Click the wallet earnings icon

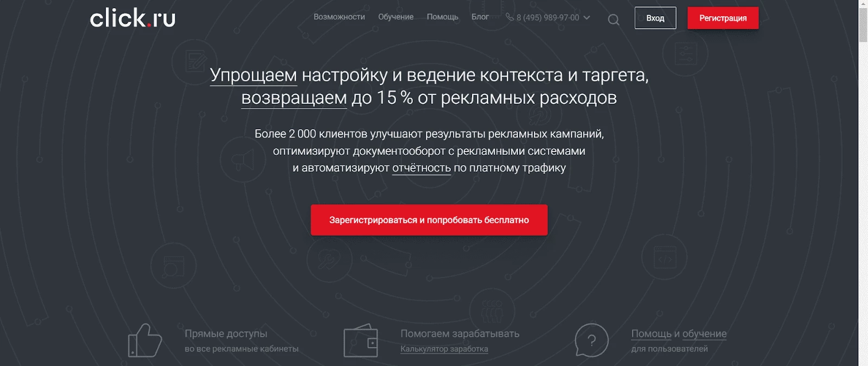pos(361,341)
